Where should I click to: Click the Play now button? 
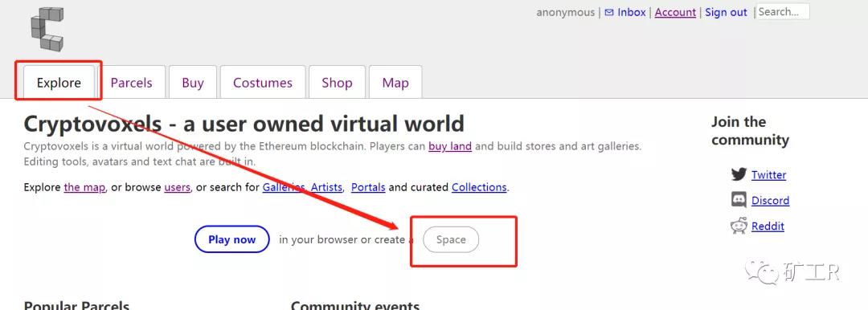[232, 239]
